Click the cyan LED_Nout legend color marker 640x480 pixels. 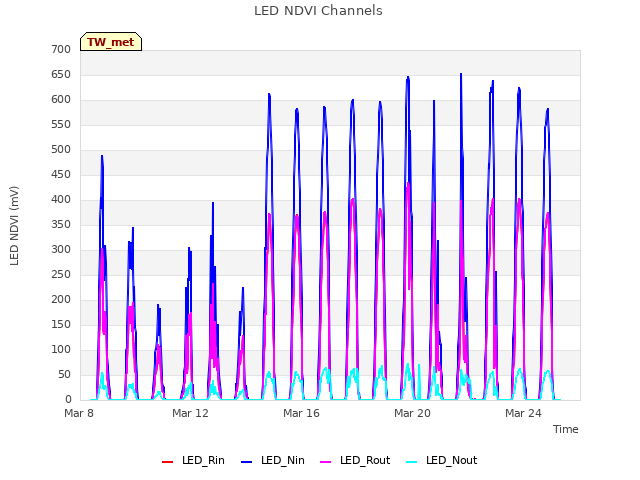click(x=412, y=462)
